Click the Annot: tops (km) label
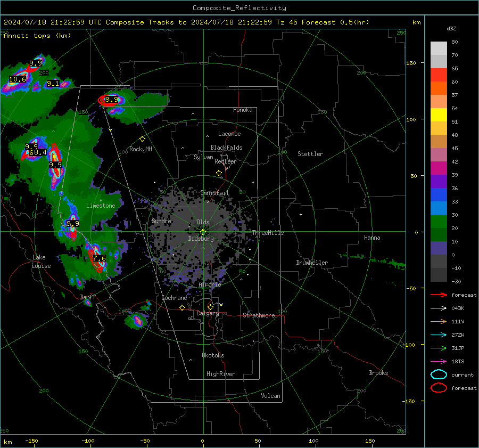Viewport: 479px width, 448px height. pos(37,36)
